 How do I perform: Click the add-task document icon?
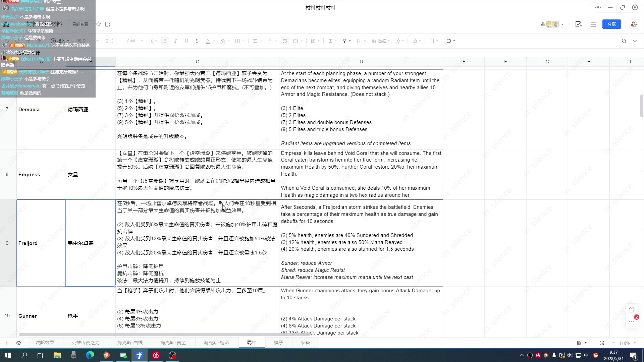point(579,24)
